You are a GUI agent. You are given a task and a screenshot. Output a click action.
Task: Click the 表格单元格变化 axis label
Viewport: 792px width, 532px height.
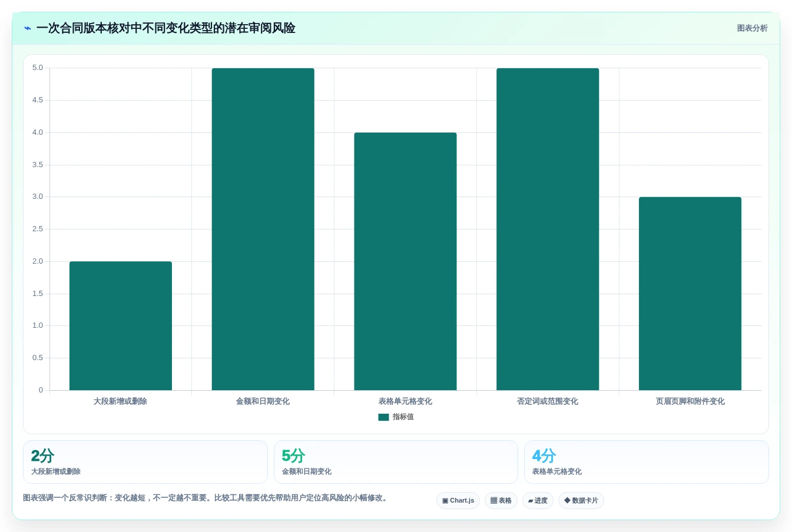405,401
